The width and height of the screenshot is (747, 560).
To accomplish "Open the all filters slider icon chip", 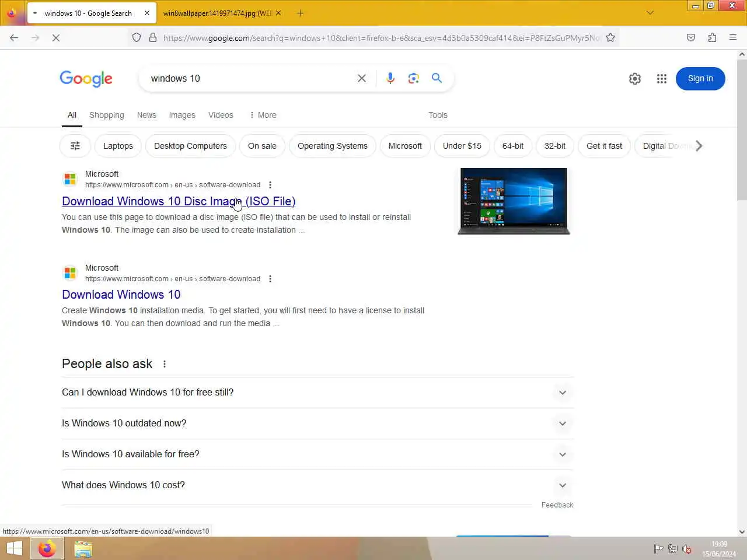I will coord(75,146).
